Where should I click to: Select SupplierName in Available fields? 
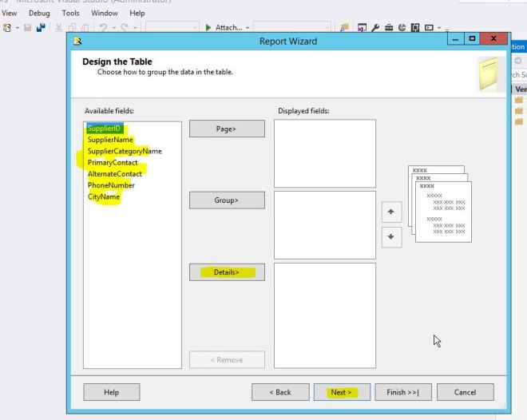pos(111,140)
